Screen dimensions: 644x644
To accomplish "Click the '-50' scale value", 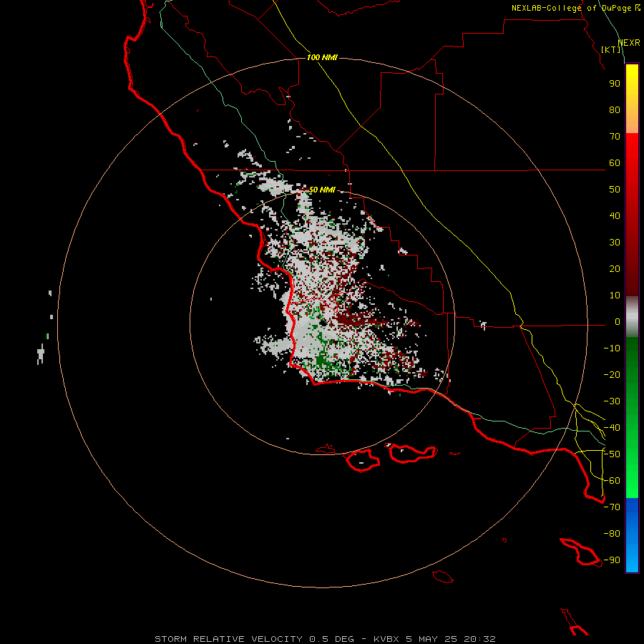I will point(612,454).
